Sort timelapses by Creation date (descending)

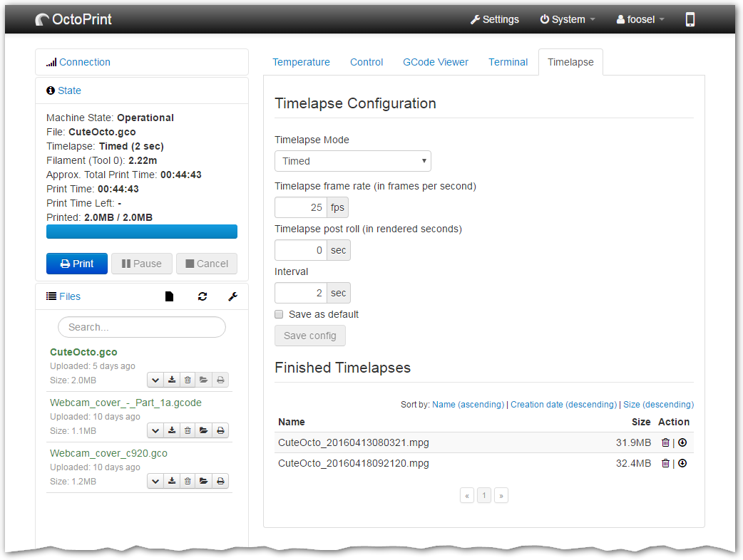[x=563, y=404]
